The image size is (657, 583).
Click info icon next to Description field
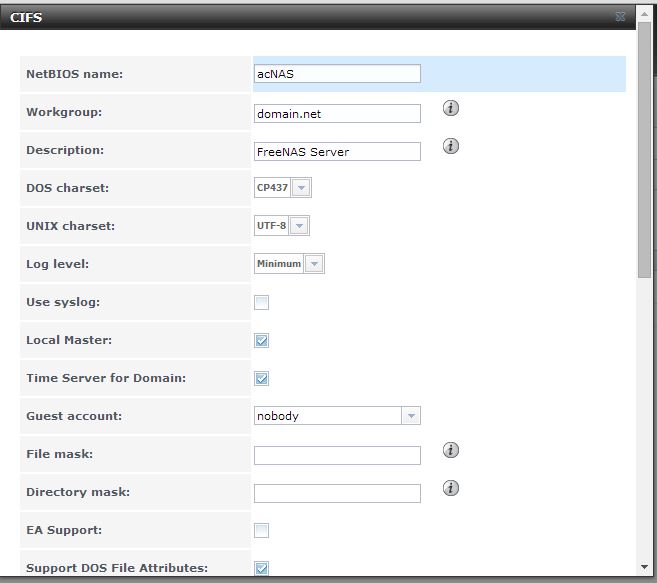(451, 146)
